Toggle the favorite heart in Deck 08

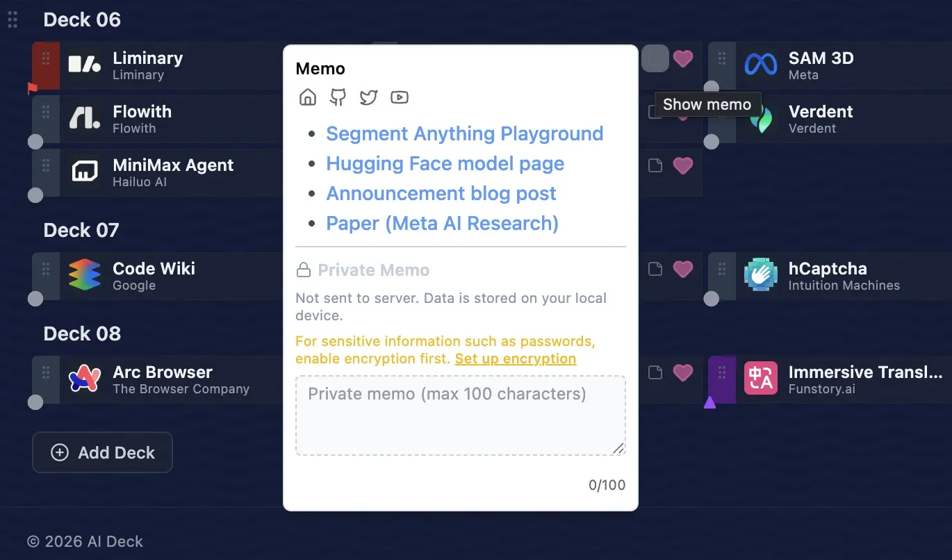683,372
